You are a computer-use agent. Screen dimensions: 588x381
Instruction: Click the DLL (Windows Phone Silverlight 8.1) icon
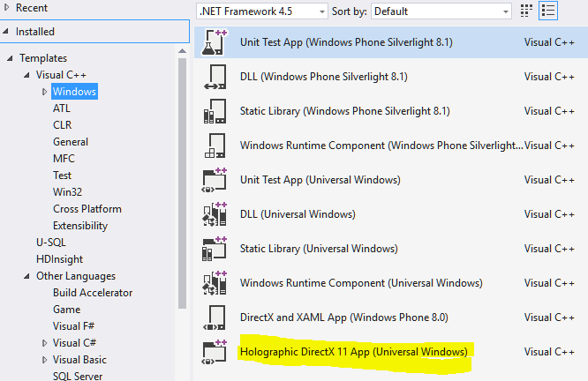[215, 77]
